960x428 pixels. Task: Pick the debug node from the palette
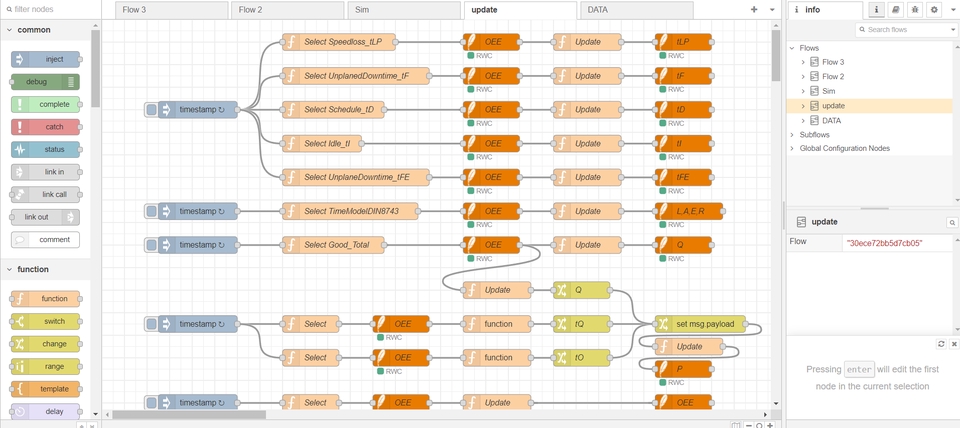pos(45,82)
